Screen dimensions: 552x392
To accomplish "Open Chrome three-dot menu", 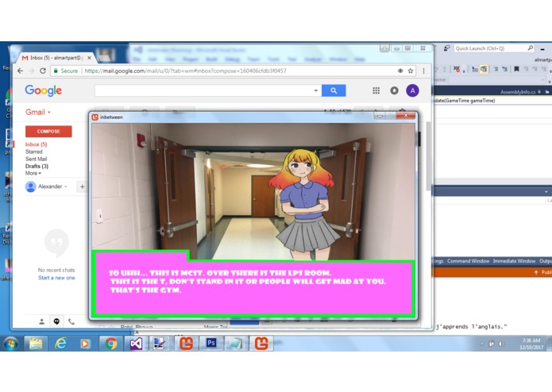I will coord(423,71).
